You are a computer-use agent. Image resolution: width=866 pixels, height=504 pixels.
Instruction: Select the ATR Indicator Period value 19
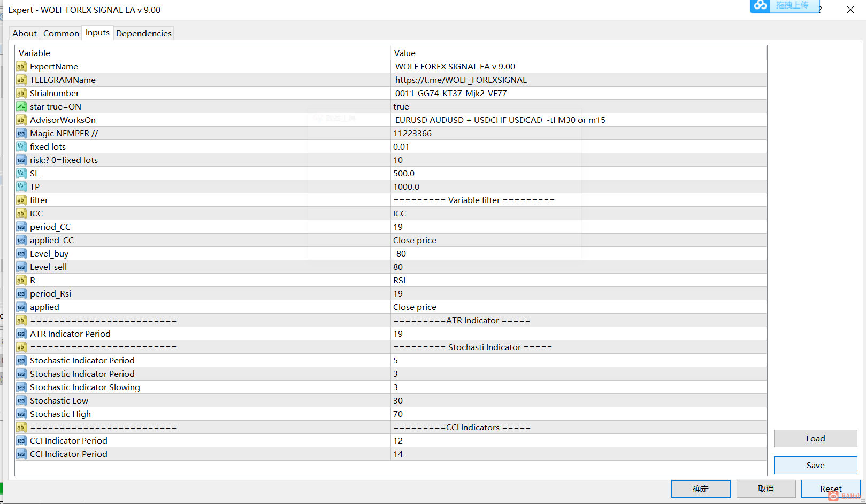click(398, 334)
